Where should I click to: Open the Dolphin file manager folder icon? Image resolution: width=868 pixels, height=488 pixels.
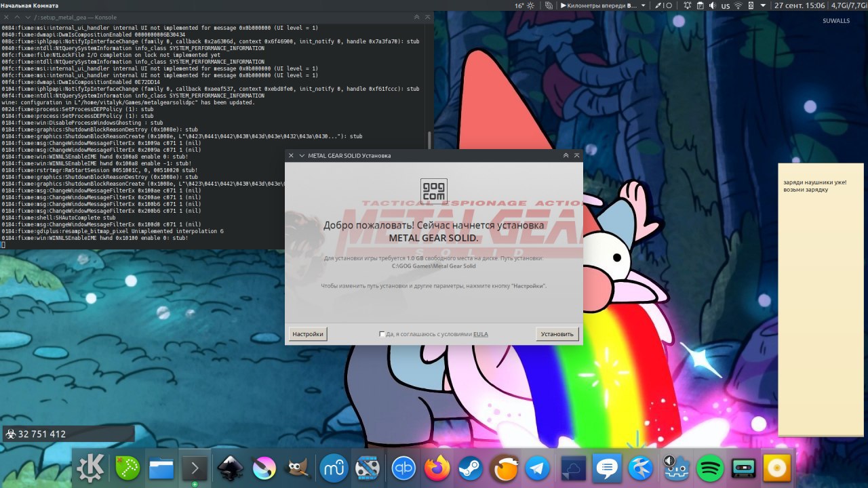pos(161,468)
